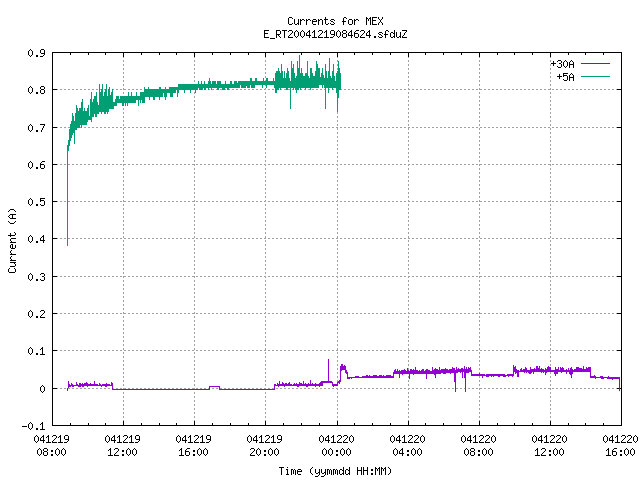Click the green +5A legend line sample
This screenshot has height=480, width=640.
point(596,76)
